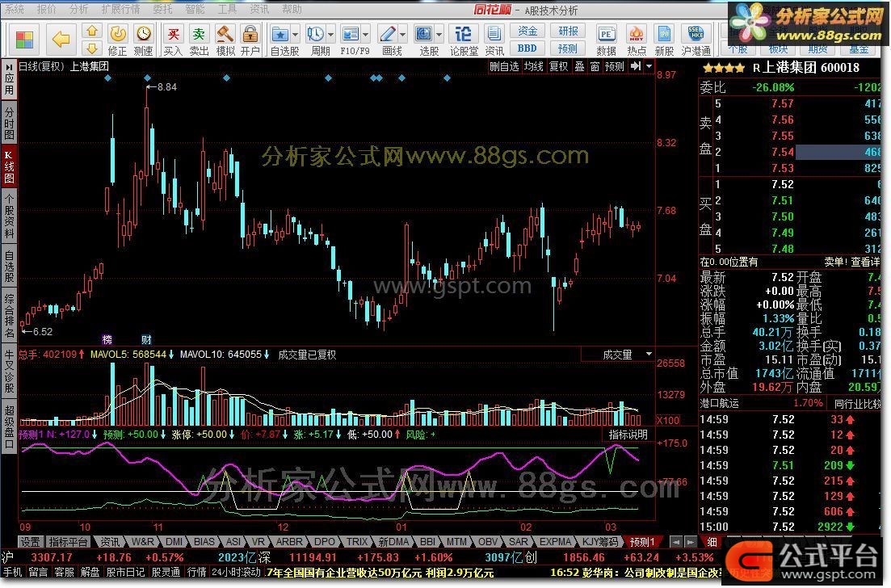The image size is (891, 588).
Task: Click the colorful home grid icon
Action: tap(24, 40)
